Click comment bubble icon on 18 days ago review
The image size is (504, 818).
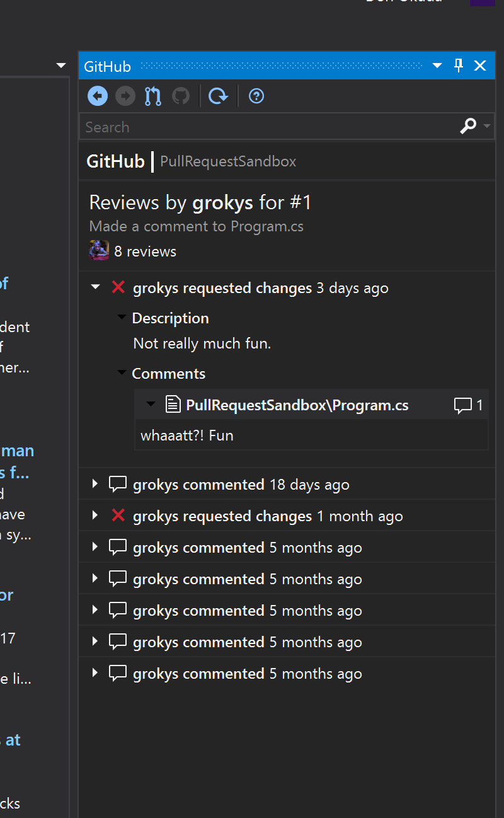tap(118, 484)
